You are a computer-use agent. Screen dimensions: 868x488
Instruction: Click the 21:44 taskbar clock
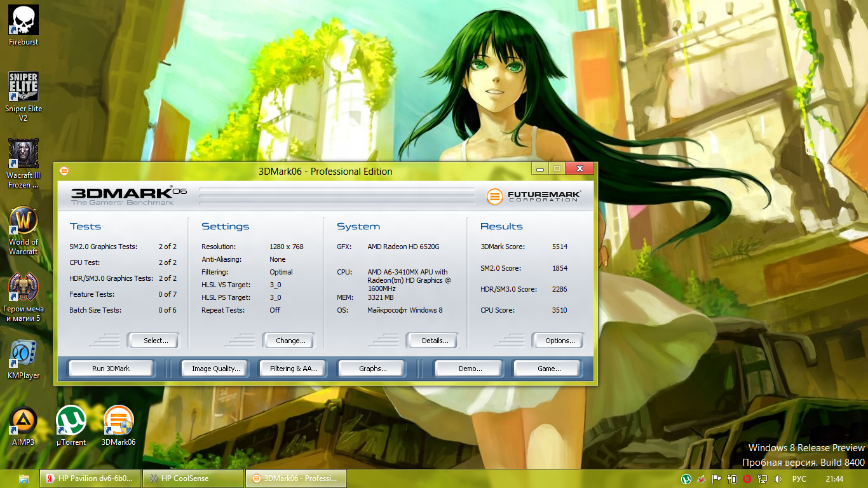[x=834, y=478]
